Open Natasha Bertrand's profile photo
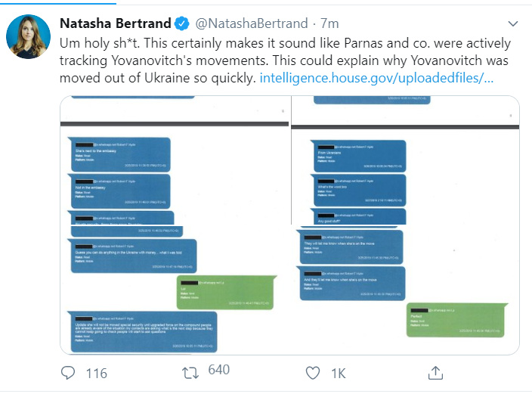Image resolution: width=532 pixels, height=394 pixels. pos(29,36)
